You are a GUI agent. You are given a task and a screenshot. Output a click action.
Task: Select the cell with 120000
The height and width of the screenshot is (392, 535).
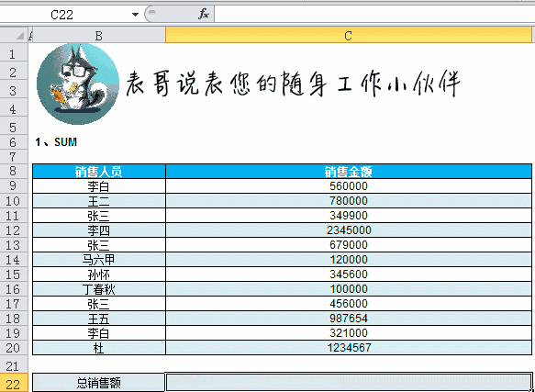coord(349,260)
